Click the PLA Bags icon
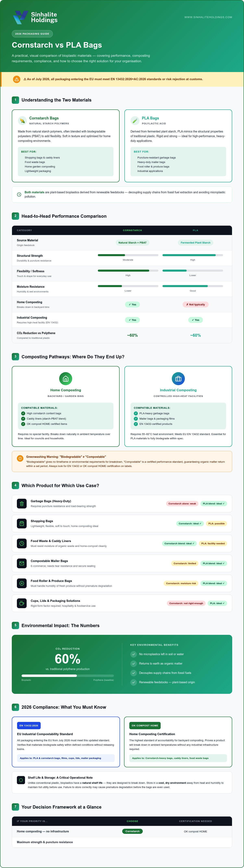 pos(135,121)
